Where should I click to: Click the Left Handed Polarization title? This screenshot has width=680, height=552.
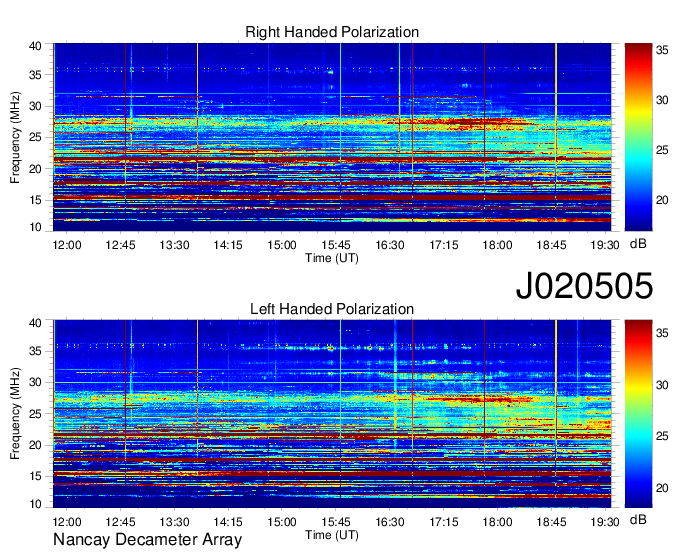tap(332, 309)
